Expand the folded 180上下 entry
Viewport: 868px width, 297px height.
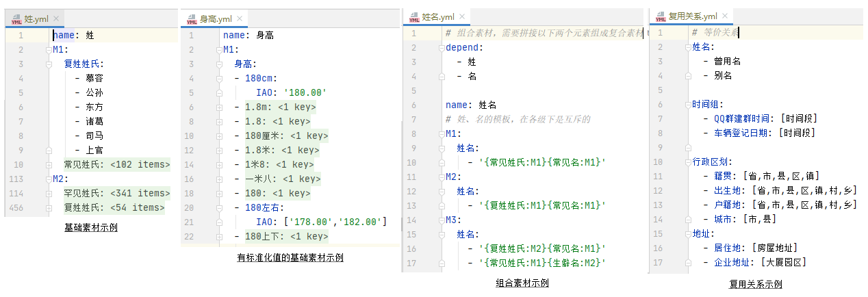220,237
